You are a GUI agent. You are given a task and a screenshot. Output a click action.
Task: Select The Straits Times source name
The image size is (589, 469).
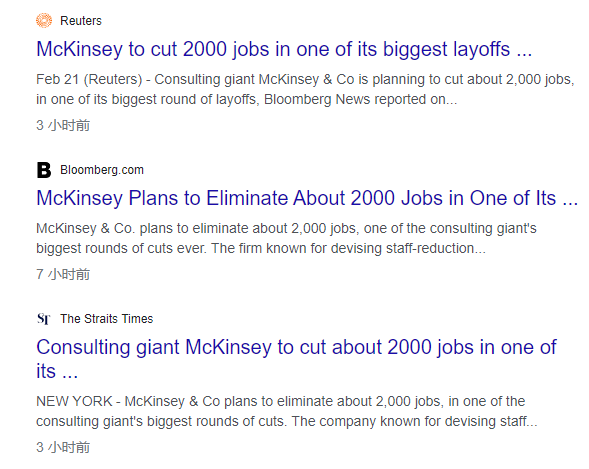click(x=107, y=319)
